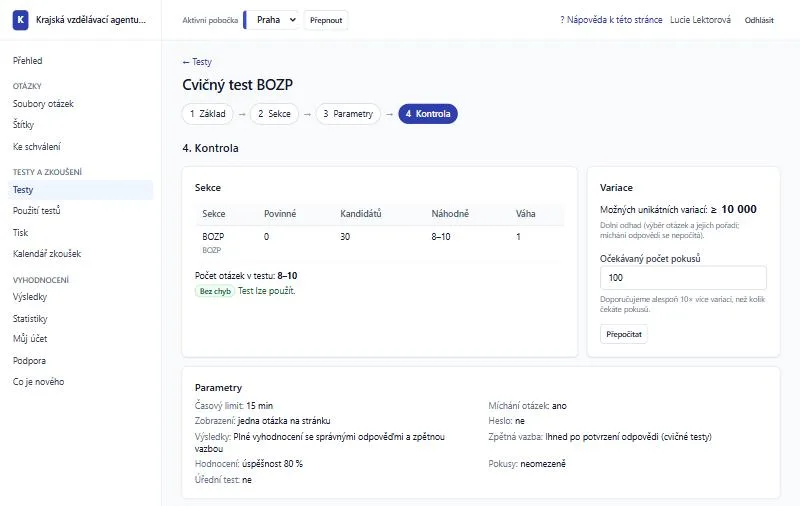Screen dimensions: 800x506
Task: Go to step 3 Parametry
Action: pos(348,114)
